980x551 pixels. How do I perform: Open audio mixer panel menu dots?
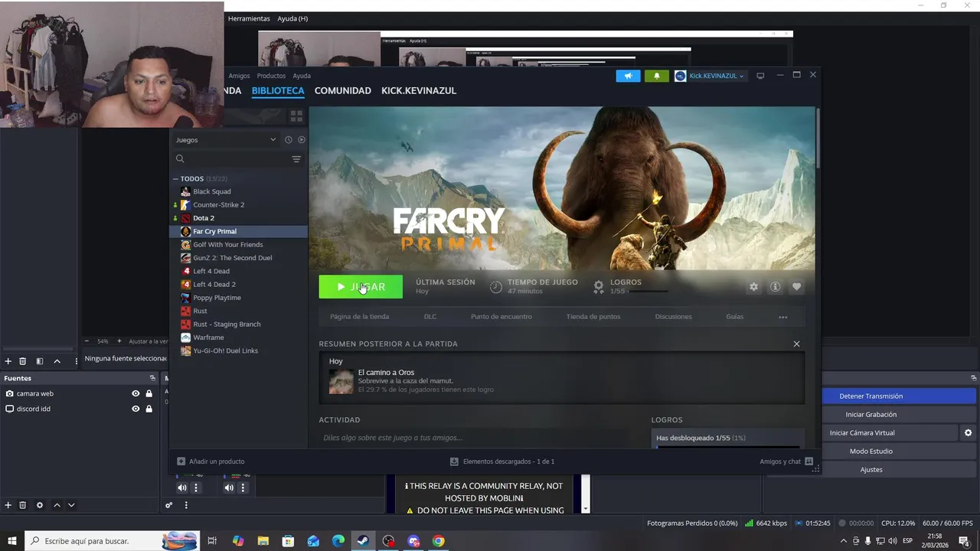[x=185, y=505]
